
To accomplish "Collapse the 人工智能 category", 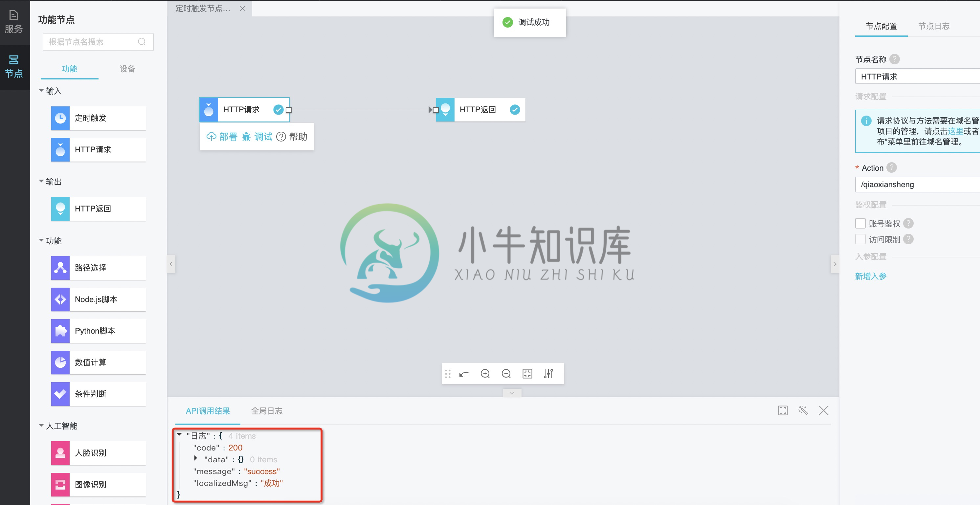I will point(41,426).
